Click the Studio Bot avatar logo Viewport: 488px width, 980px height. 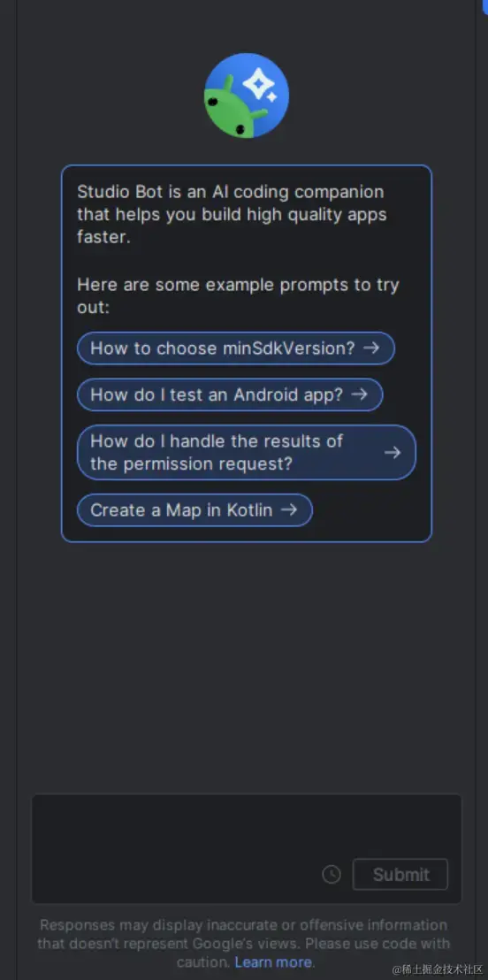pyautogui.click(x=246, y=95)
